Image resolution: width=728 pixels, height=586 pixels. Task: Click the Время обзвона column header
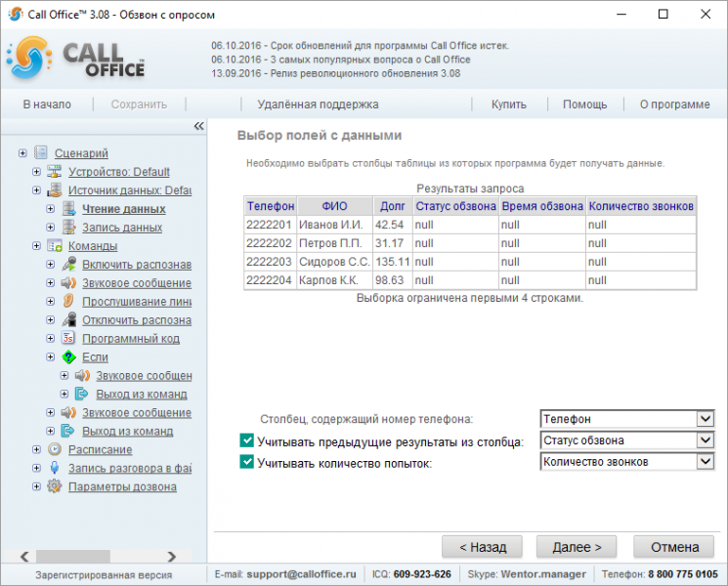tap(542, 206)
